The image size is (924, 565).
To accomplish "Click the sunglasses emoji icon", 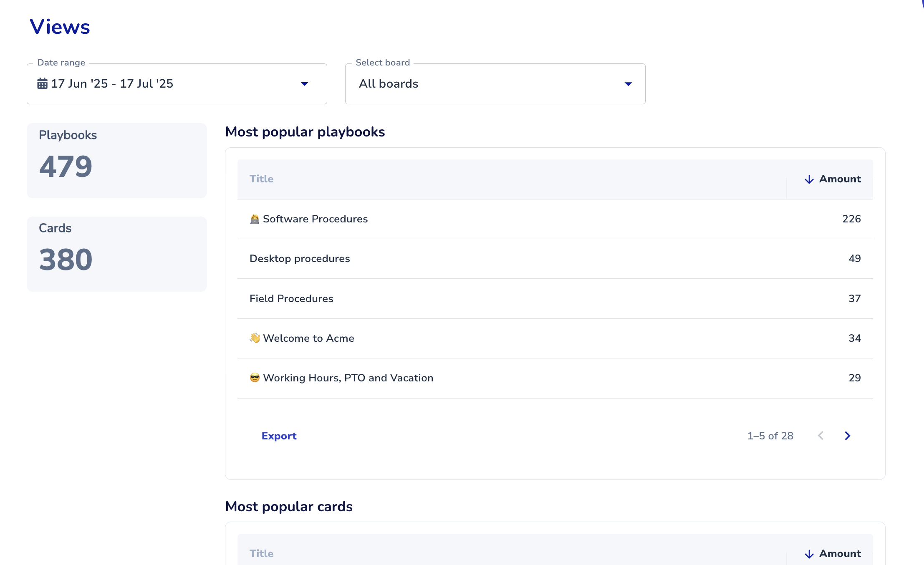I will click(x=255, y=378).
